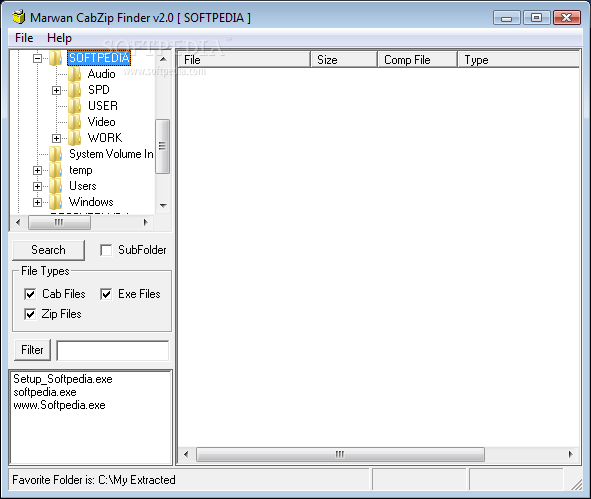Viewport: 591px width, 499px height.
Task: Uncheck the Cab Files checkbox
Action: tap(30, 294)
